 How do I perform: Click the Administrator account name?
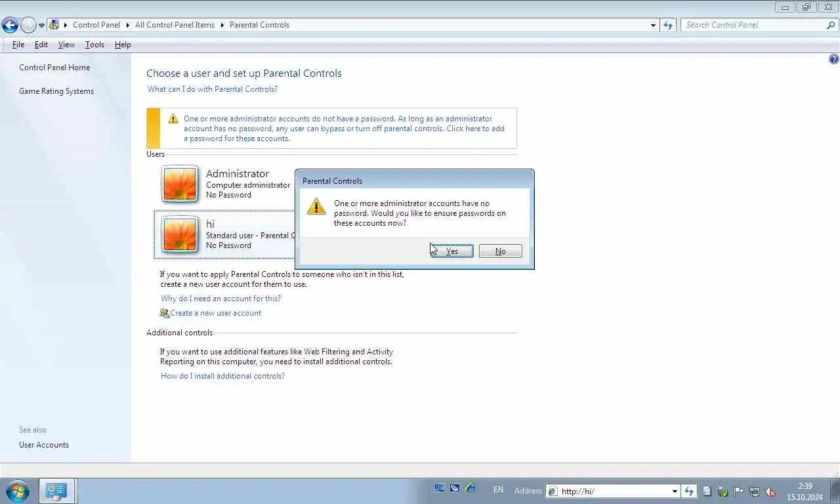(x=238, y=174)
